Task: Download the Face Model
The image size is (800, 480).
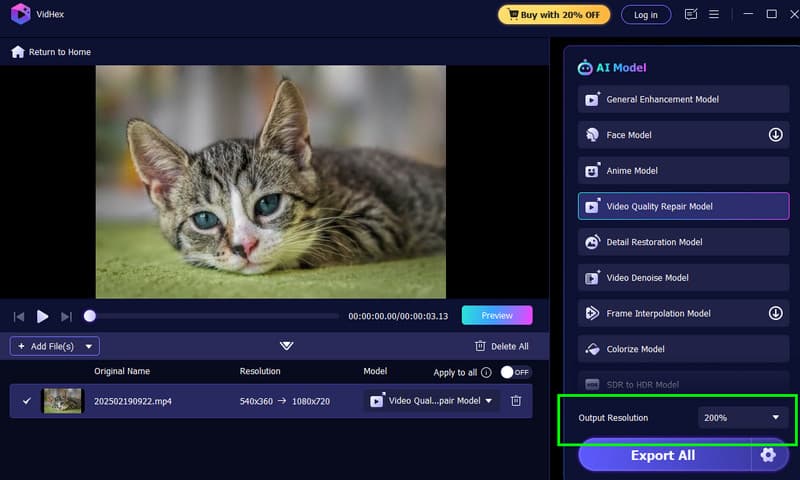Action: pyautogui.click(x=775, y=135)
